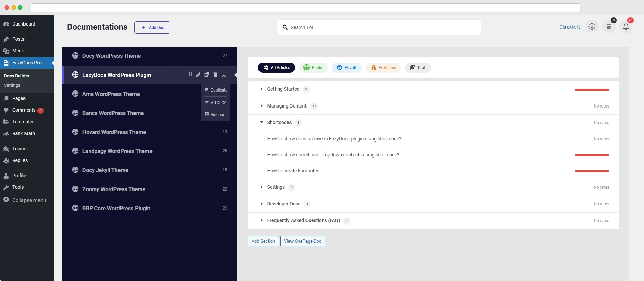Focus the Search For input field

click(x=379, y=27)
